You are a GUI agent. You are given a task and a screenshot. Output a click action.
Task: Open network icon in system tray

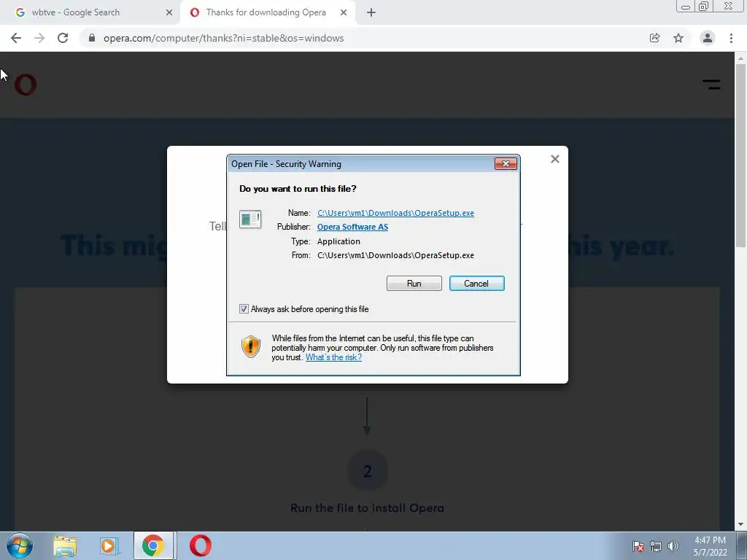coord(656,546)
